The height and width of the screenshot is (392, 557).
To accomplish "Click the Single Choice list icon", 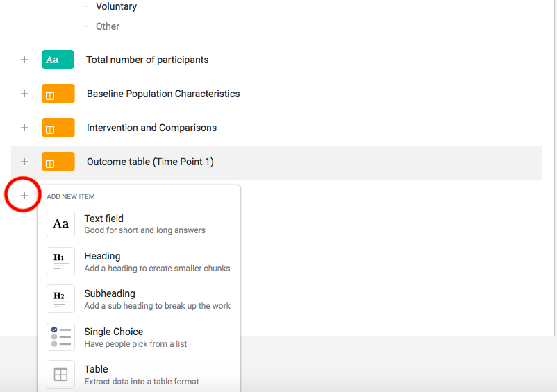I will [x=61, y=337].
